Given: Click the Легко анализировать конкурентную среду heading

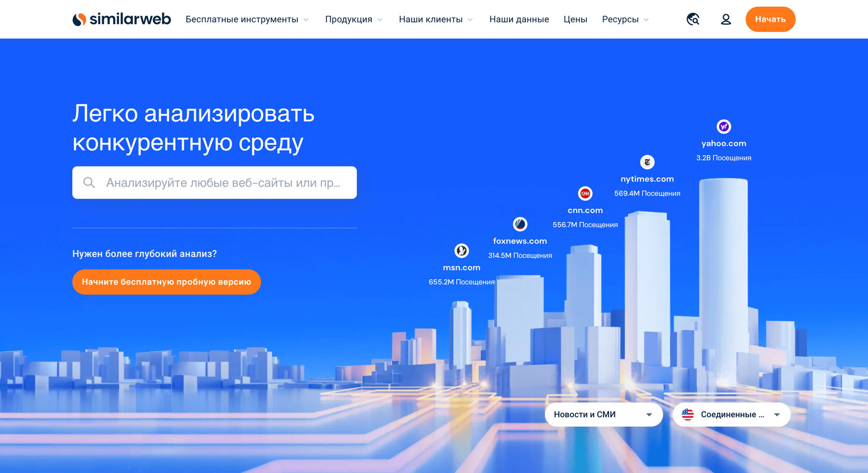Looking at the screenshot, I should pos(193,128).
